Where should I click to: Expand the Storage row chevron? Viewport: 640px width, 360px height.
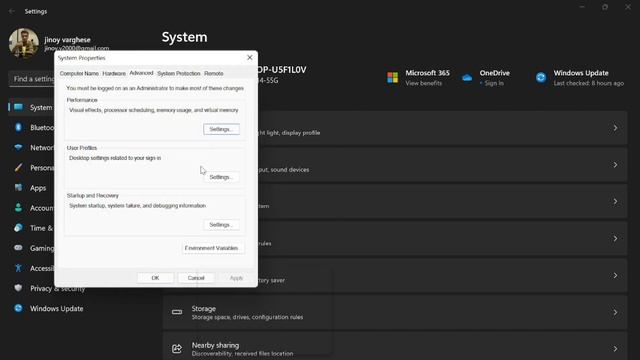(x=615, y=312)
